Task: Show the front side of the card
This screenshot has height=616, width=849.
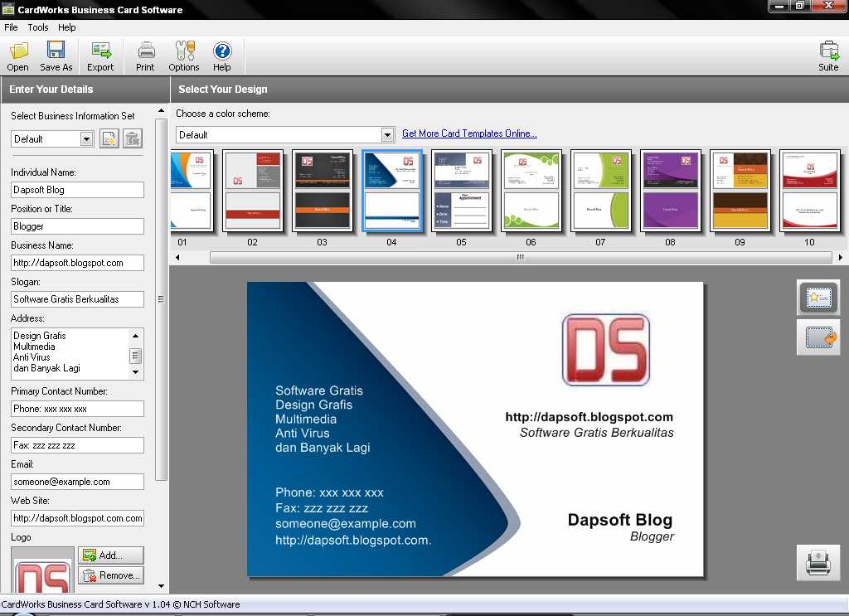Action: pos(818,297)
